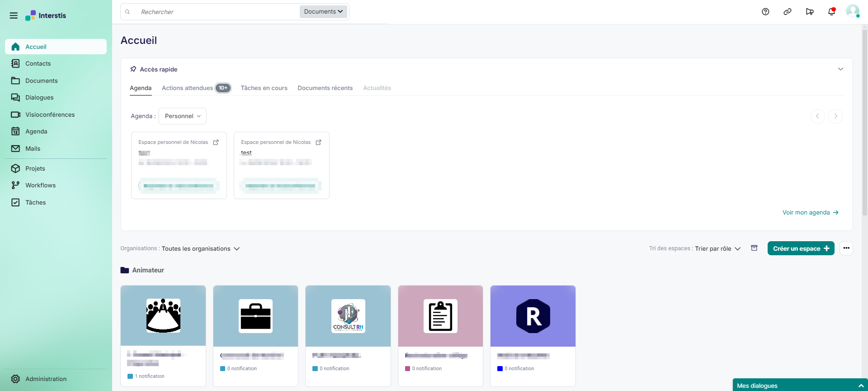Open external link on first agenda card
The image size is (868, 391).
pyautogui.click(x=216, y=142)
